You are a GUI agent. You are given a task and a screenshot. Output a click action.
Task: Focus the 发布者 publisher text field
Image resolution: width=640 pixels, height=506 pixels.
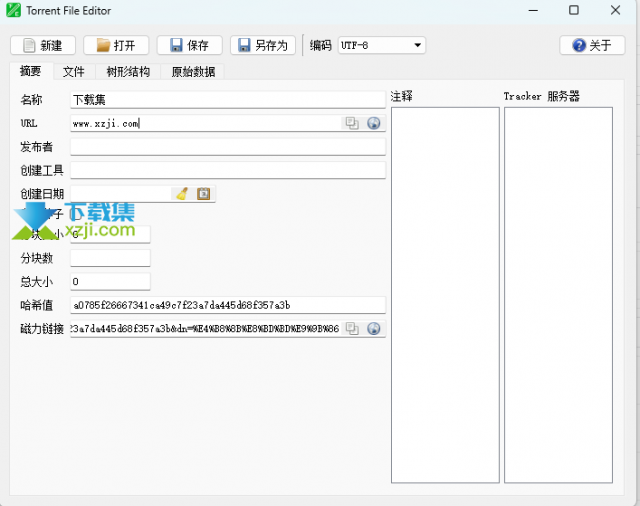point(227,147)
